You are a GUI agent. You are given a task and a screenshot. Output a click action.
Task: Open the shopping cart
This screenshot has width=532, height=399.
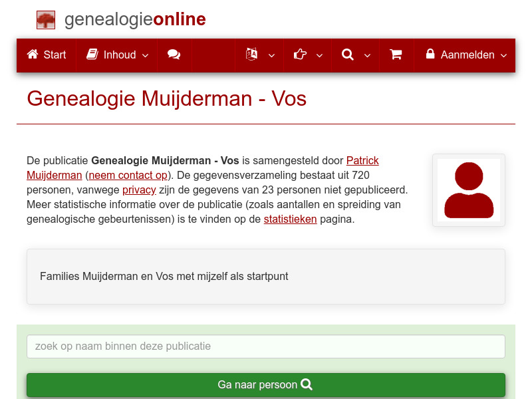pyautogui.click(x=396, y=55)
